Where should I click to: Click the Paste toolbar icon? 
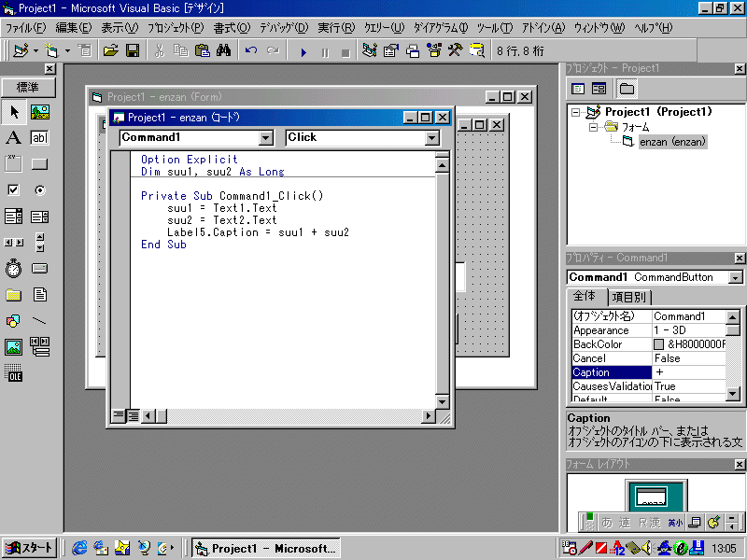[203, 50]
